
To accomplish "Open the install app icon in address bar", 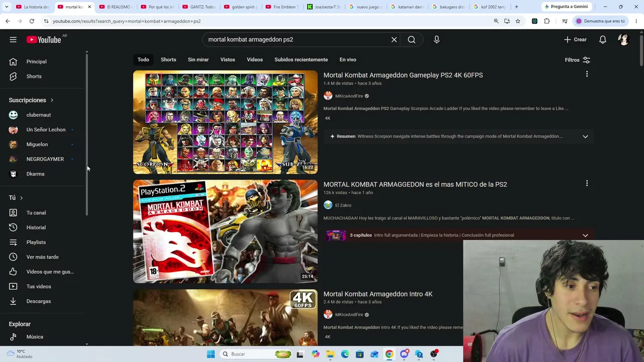I will click(x=507, y=21).
